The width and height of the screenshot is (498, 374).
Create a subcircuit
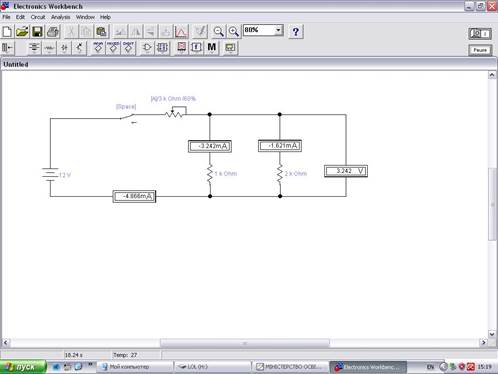[x=166, y=32]
